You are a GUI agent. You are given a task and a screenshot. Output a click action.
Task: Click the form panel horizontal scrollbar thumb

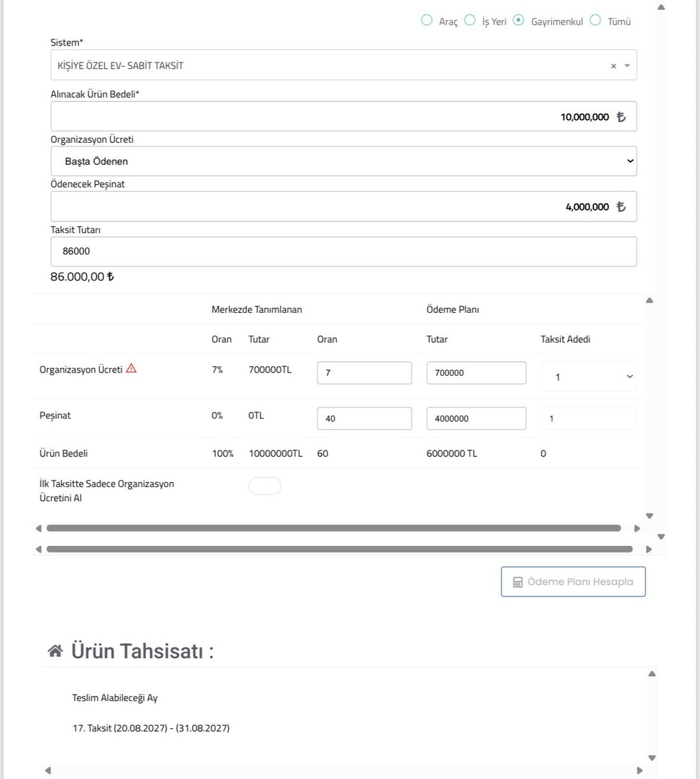tap(339, 549)
